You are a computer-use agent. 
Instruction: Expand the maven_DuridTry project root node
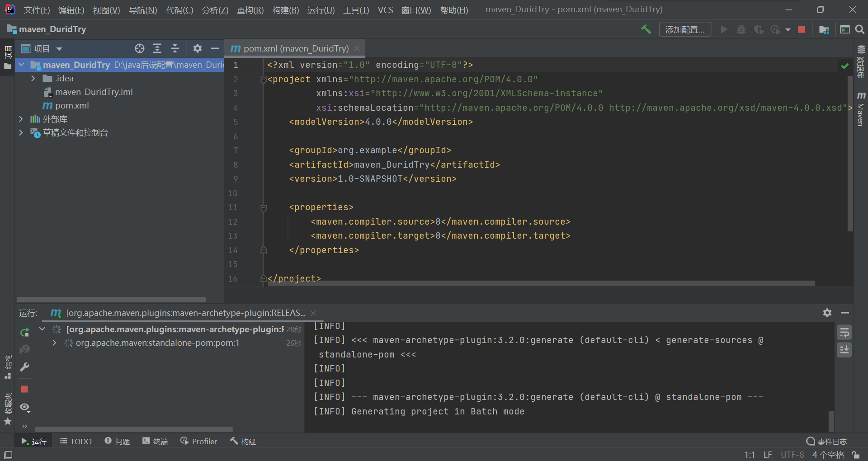21,65
